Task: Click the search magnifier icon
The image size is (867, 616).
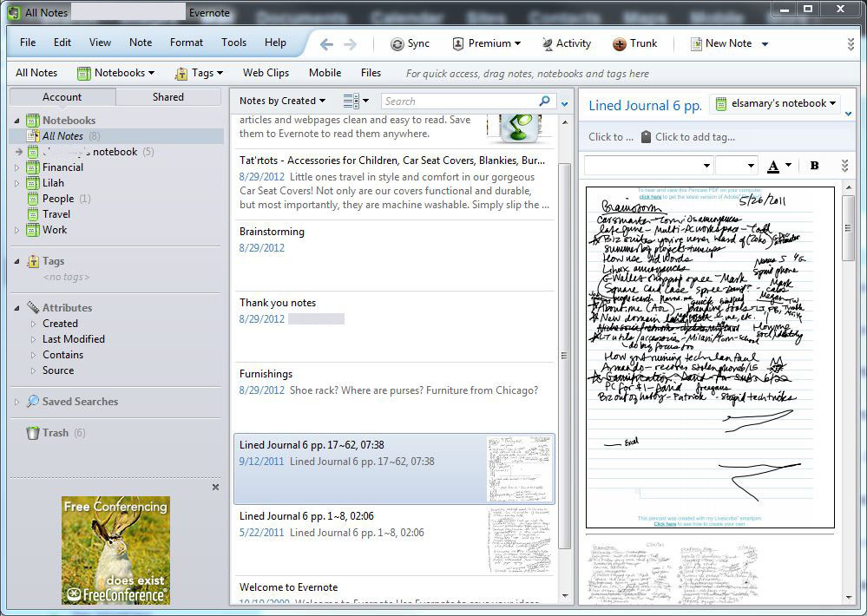Action: click(545, 102)
